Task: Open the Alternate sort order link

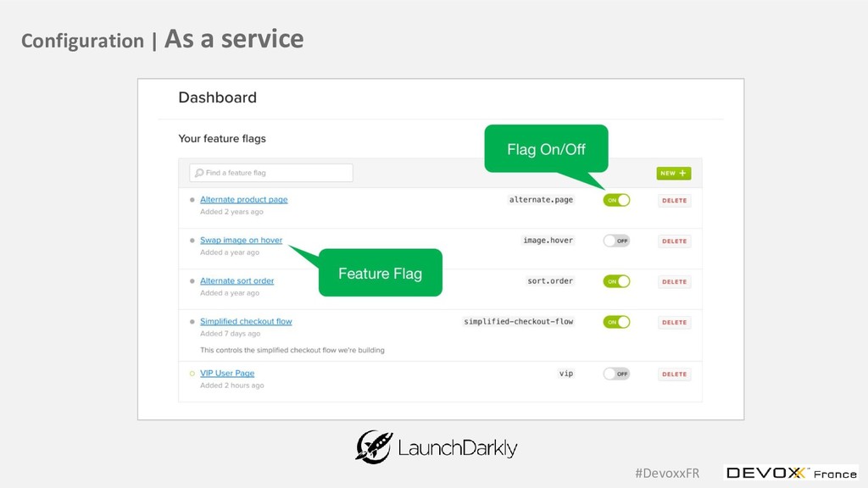Action: 237,281
